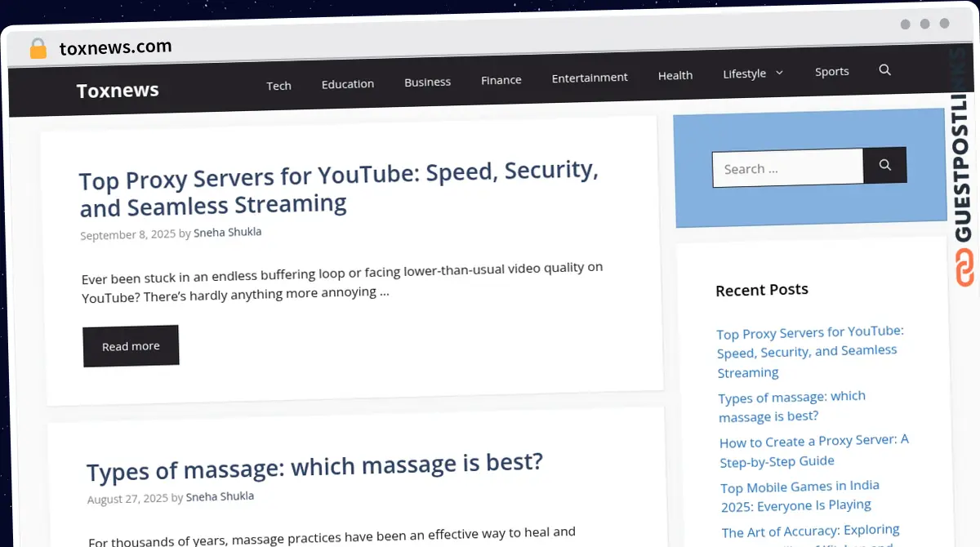This screenshot has width=980, height=547.
Task: Select Business in the navigation bar
Action: pyautogui.click(x=427, y=82)
